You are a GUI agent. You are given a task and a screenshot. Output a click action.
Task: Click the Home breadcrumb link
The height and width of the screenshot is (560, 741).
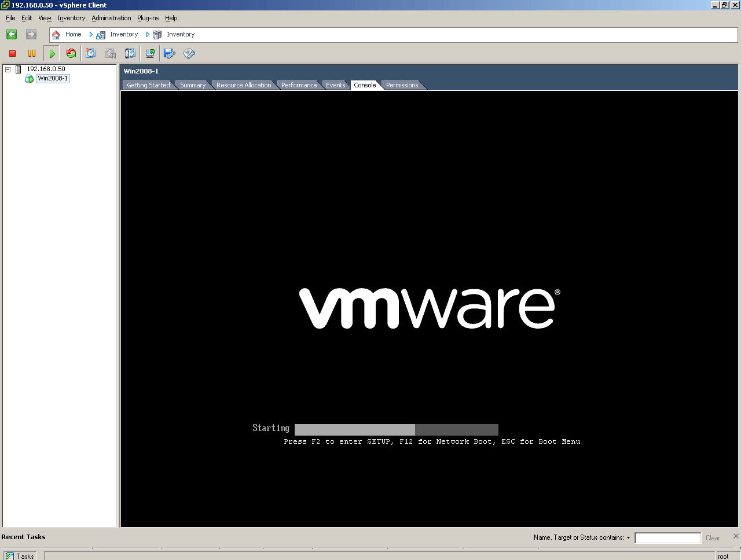73,35
